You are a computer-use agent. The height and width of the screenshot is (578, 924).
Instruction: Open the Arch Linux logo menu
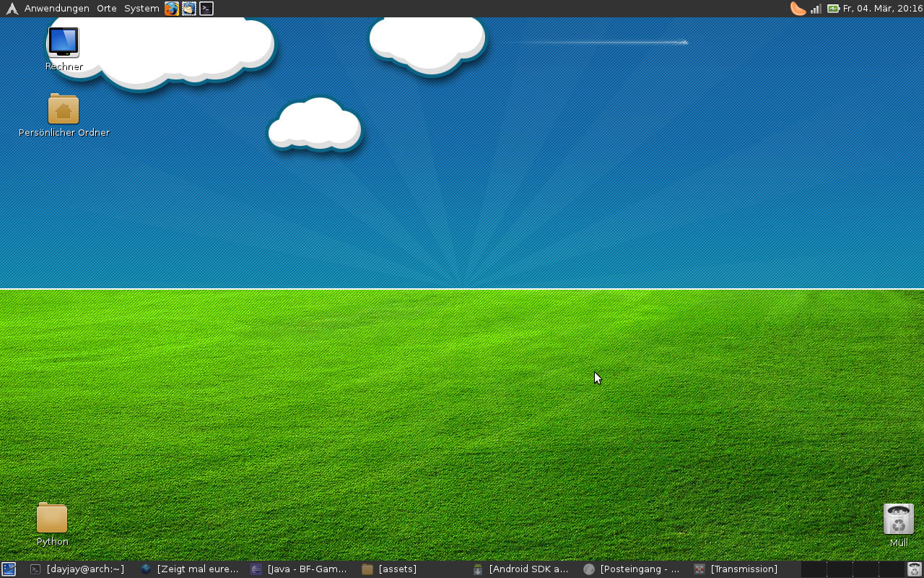pyautogui.click(x=12, y=9)
